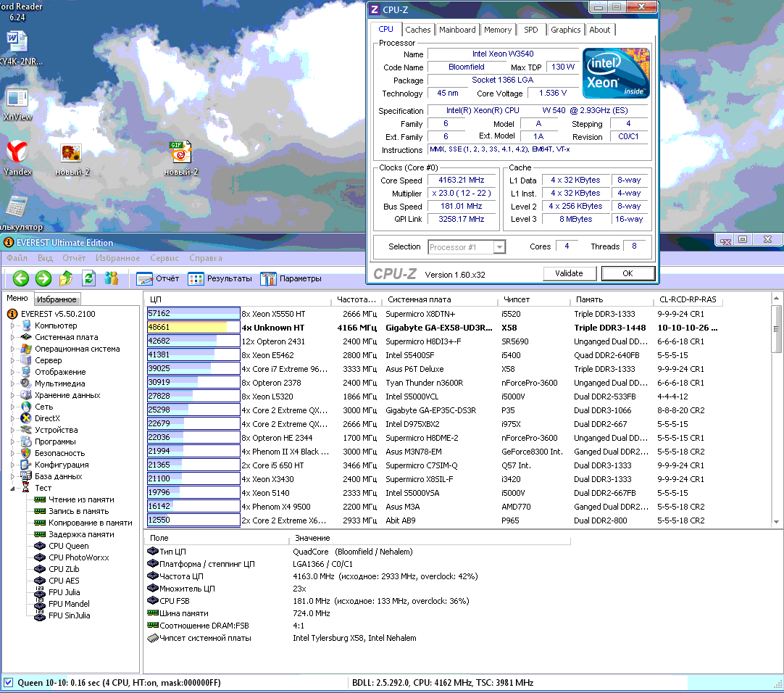The image size is (784, 693).
Task: Open the Сервис menu in EVEREST
Action: tap(164, 258)
